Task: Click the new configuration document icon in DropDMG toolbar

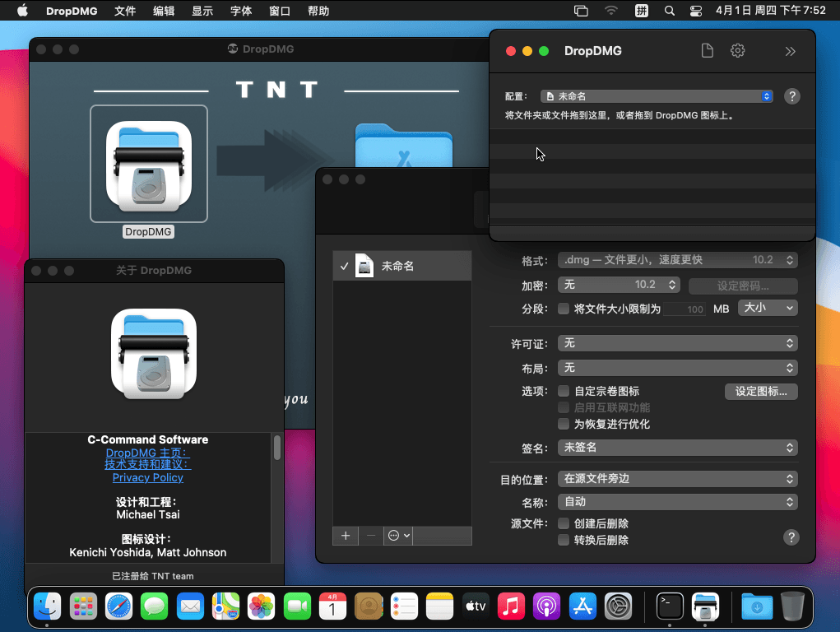Action: (708, 51)
